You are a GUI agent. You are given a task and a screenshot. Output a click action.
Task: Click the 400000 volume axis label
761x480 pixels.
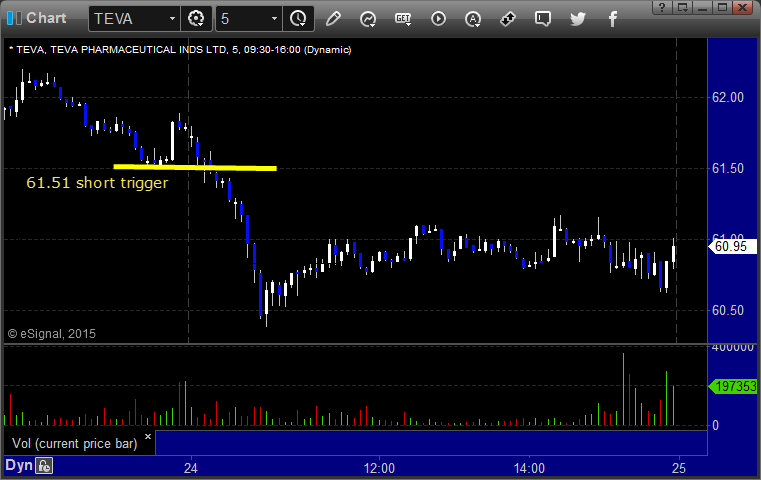tap(733, 348)
